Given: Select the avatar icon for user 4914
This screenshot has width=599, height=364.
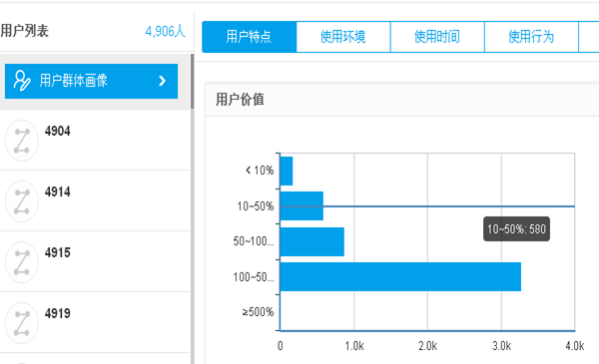Looking at the screenshot, I should point(22,201).
